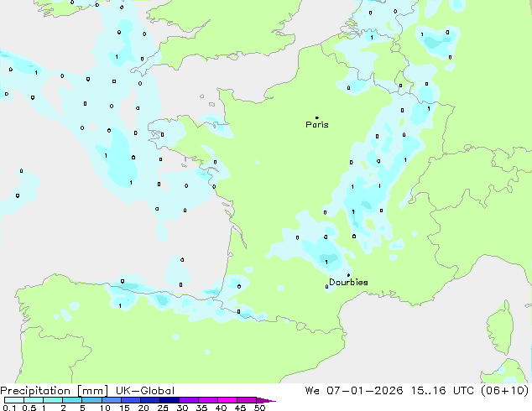Click the above-50 arrow end of the legend
The width and height of the screenshot is (532, 411).
click(x=266, y=400)
